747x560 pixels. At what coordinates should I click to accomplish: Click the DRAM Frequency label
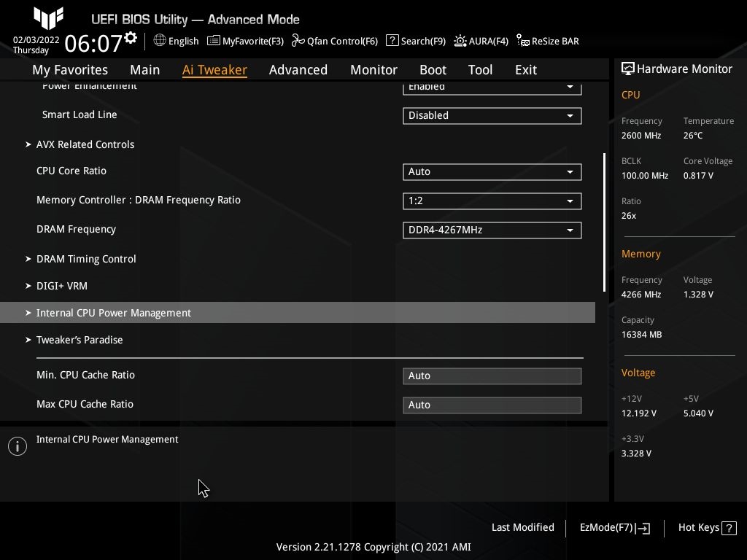[76, 230]
